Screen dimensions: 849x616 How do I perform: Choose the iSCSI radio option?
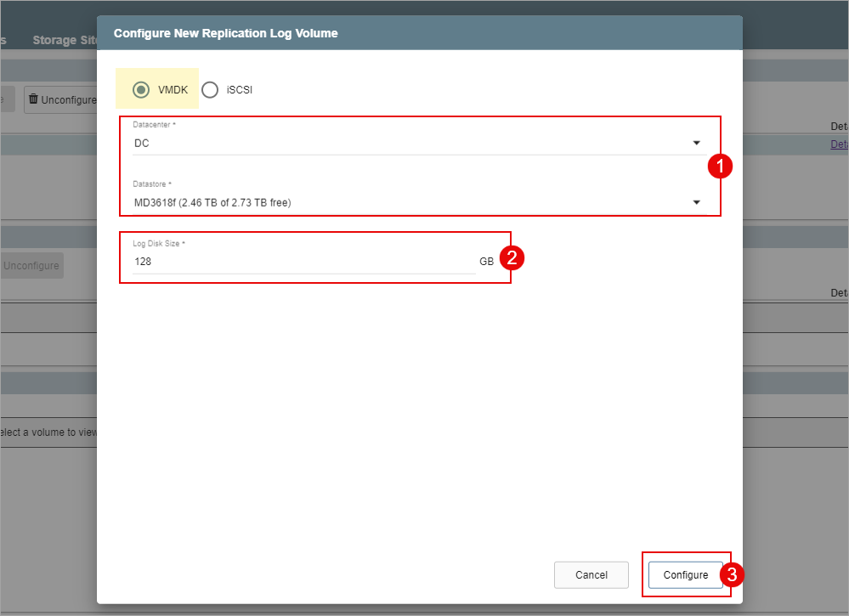pos(210,89)
